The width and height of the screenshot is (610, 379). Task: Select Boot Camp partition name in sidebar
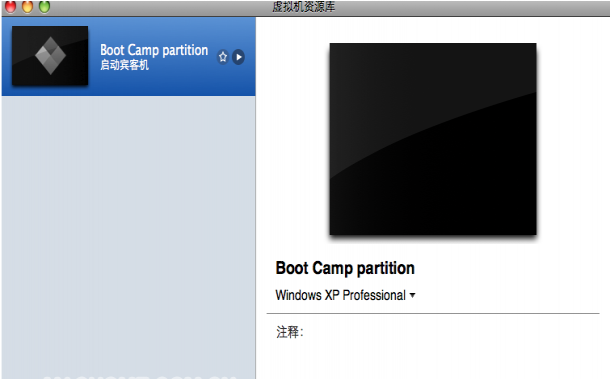coord(154,50)
